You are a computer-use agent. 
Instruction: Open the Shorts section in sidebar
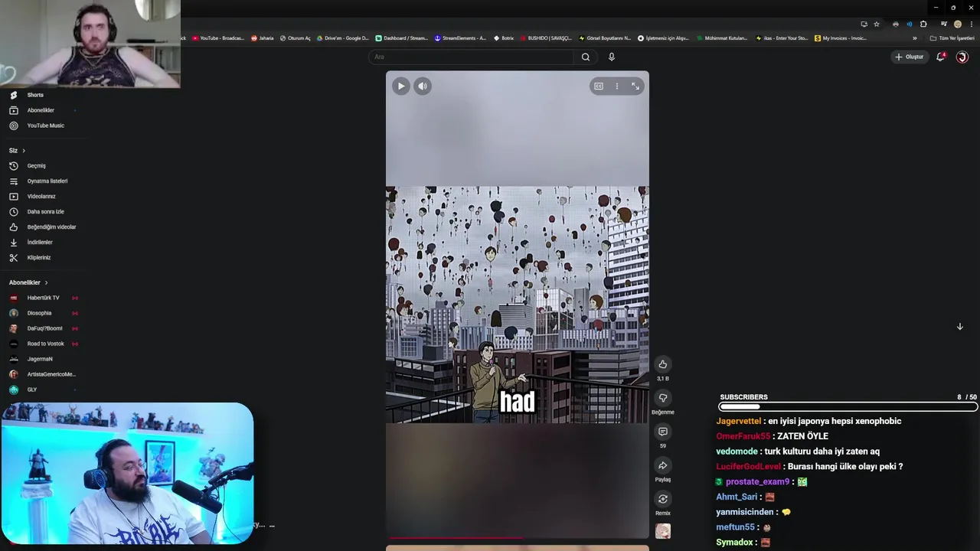point(35,95)
